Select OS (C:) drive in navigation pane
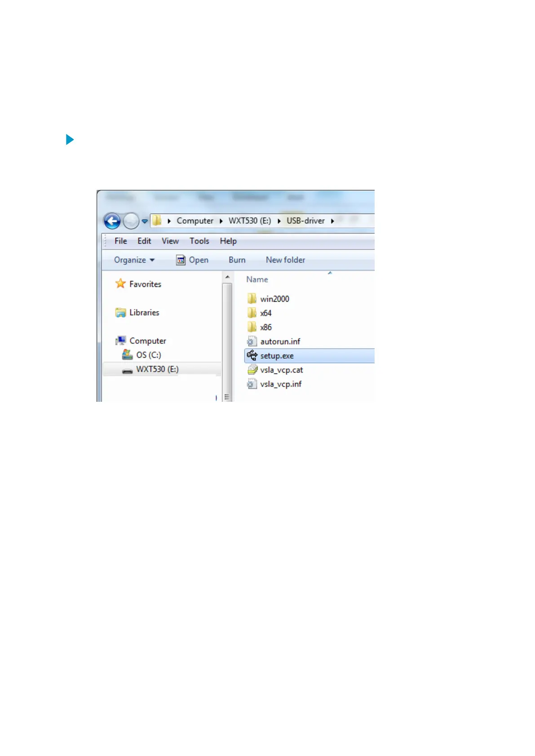Viewport: 535px width, 756px height. point(149,355)
